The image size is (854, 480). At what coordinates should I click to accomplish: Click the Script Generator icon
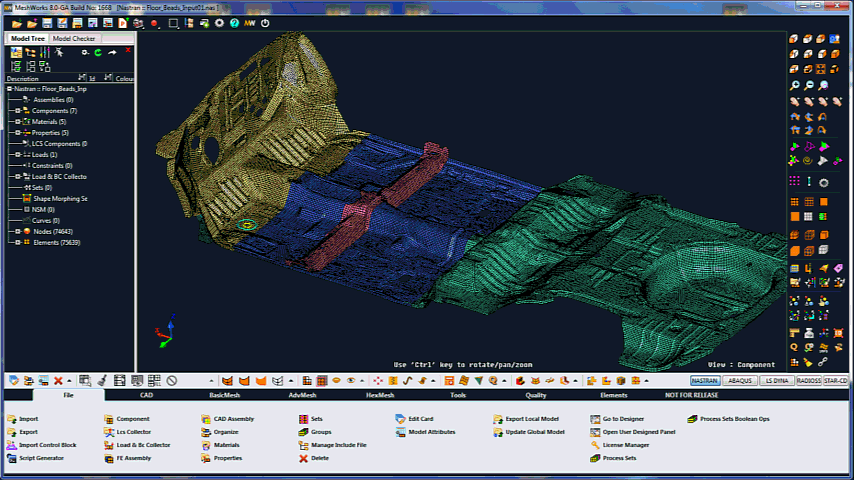coord(11,458)
